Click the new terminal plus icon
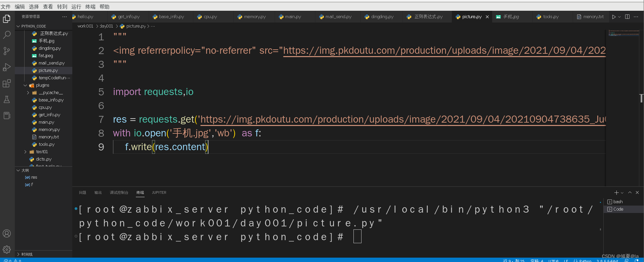Screen dimensions: 644x262 coord(616,192)
